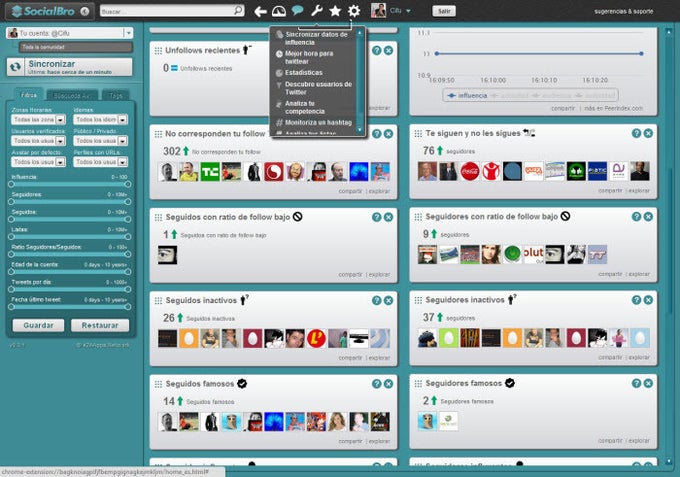
Task: Click the Sincronizar button
Action: [x=70, y=67]
